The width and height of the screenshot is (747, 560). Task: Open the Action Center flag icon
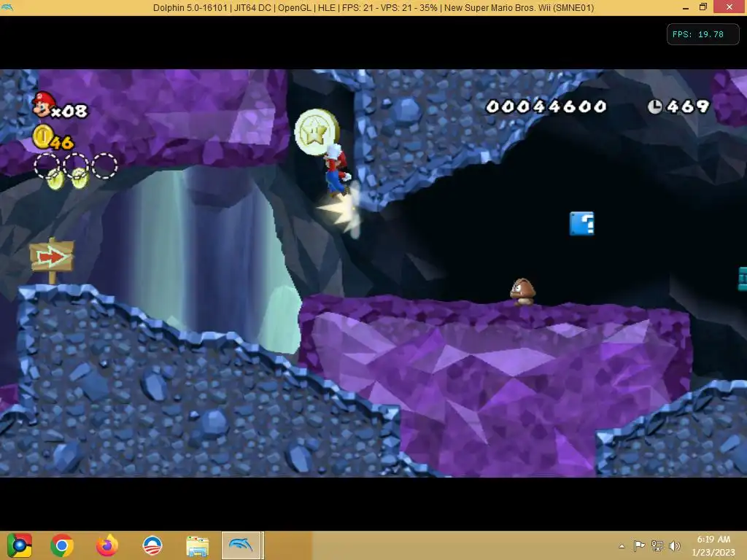pos(639,545)
